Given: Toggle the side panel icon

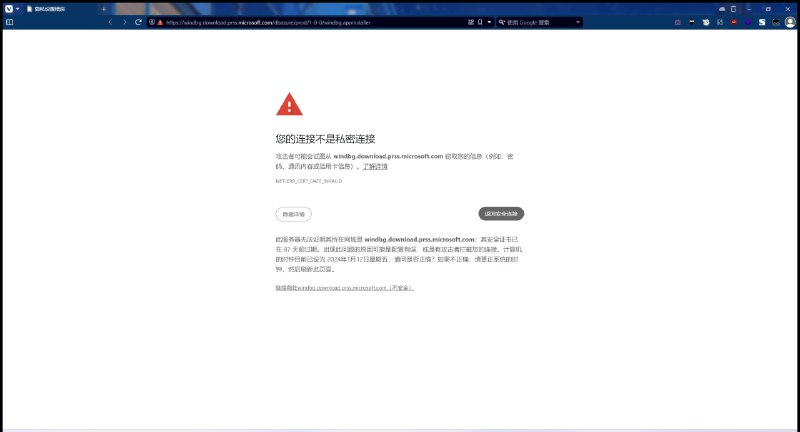Looking at the screenshot, I should 9,22.
